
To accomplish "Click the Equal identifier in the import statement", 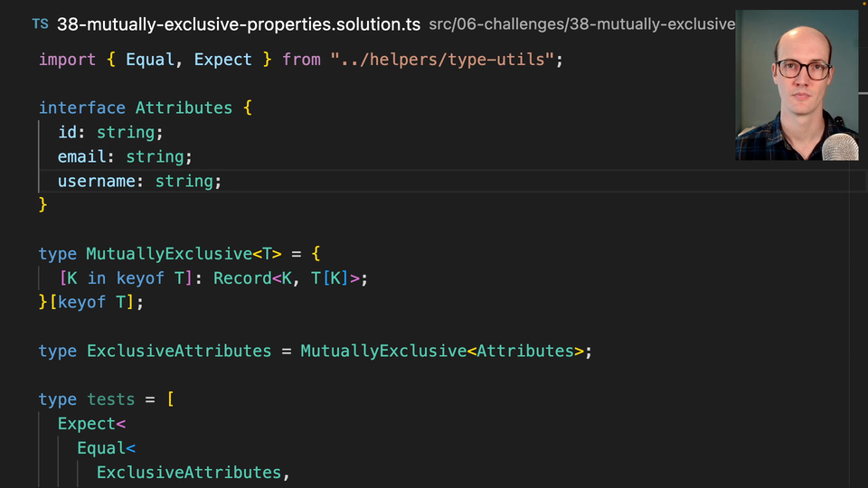I will tap(150, 60).
